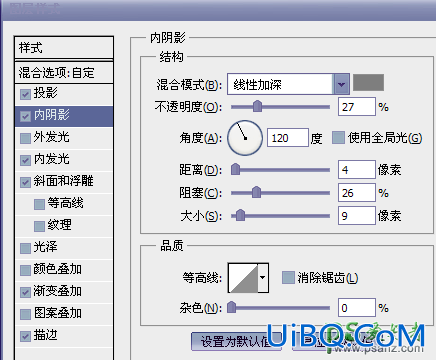Click the 不透明度 opacity slider handle
Viewport: 436px width, 360px height.
(x=257, y=106)
